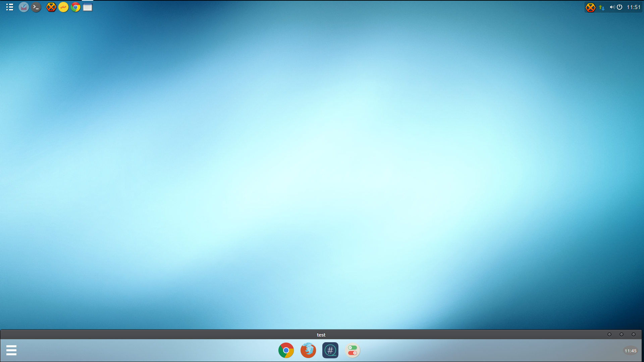Click the 11:51 clock in top panel
Viewport: 644px width, 362px height.
coord(634,7)
